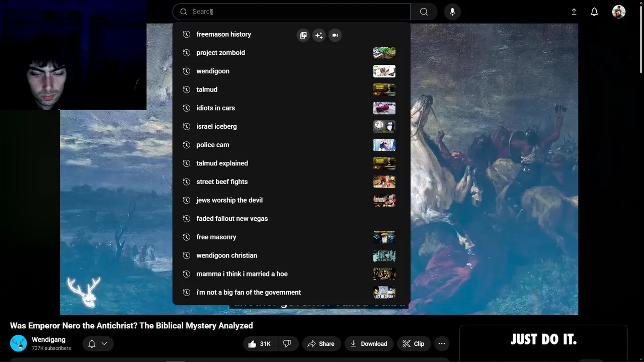Select the 'talmud' suggestion
The height and width of the screenshot is (362, 644).
291,89
